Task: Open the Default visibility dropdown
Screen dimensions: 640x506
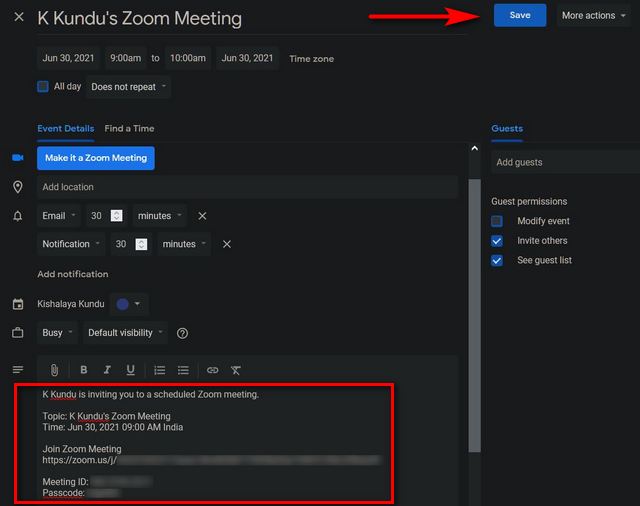Action: pyautogui.click(x=125, y=333)
